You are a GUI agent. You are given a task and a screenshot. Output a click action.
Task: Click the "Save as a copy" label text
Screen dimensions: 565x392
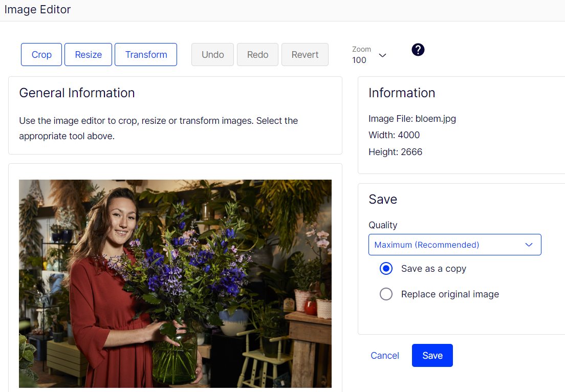[x=433, y=269]
